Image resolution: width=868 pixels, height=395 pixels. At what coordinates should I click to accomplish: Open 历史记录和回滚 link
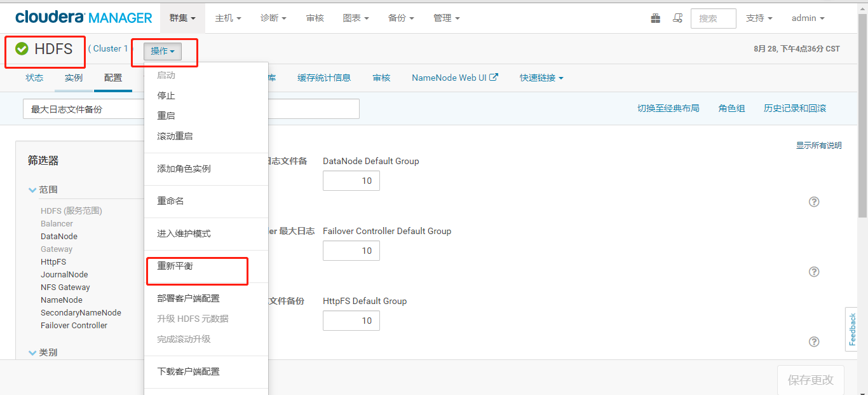795,108
